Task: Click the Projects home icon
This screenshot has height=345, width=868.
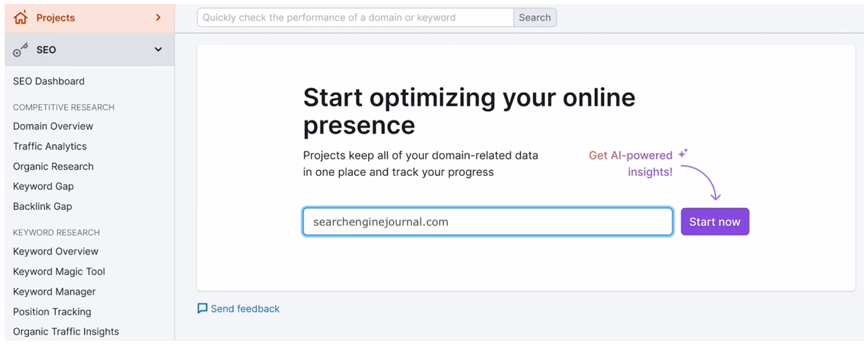Action: (21, 18)
